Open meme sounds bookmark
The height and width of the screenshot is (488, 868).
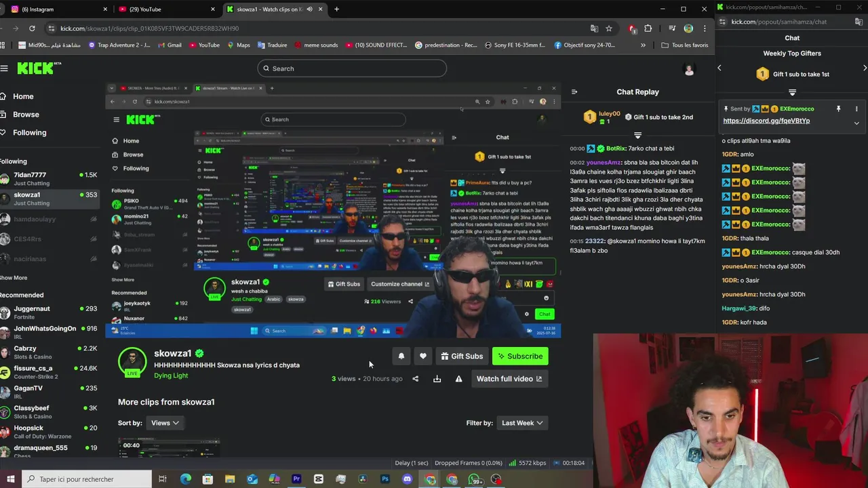click(315, 45)
